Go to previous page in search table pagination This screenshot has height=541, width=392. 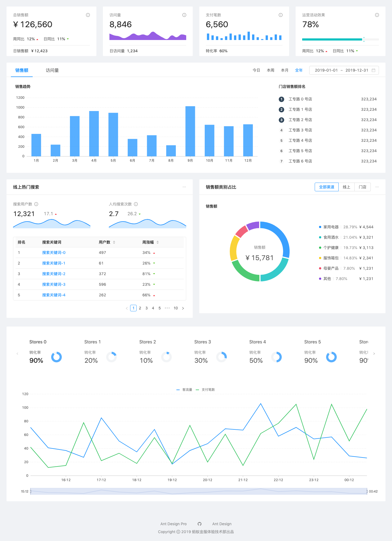click(x=127, y=308)
